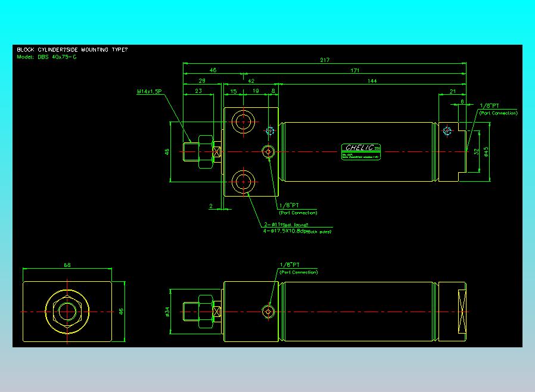Select the upper mounting hole circle
535x392 pixels.
(x=243, y=122)
